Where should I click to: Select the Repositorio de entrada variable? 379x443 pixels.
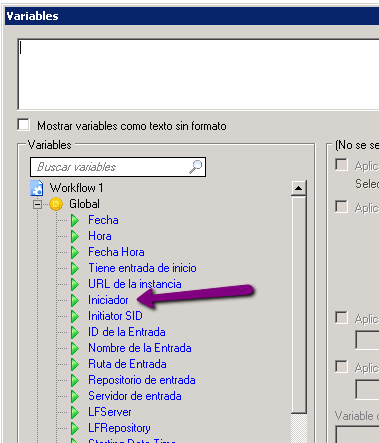(x=142, y=380)
